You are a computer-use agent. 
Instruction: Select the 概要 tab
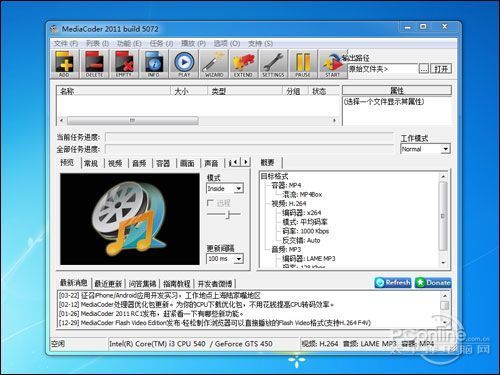pyautogui.click(x=268, y=162)
